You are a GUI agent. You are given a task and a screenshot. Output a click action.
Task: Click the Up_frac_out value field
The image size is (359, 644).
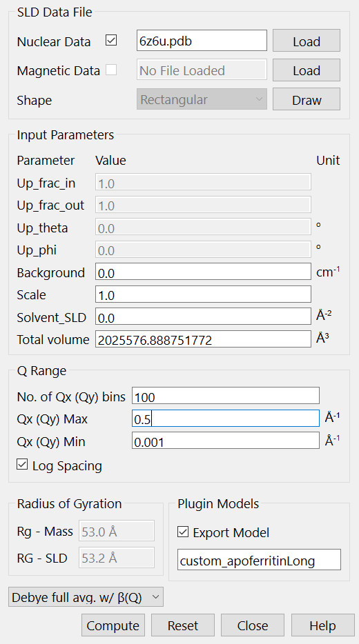click(x=203, y=205)
